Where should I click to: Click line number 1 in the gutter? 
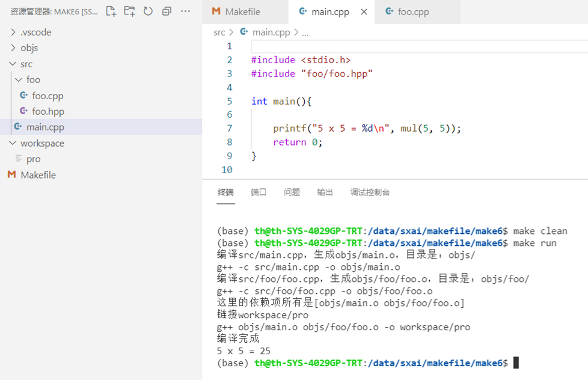[x=230, y=46]
